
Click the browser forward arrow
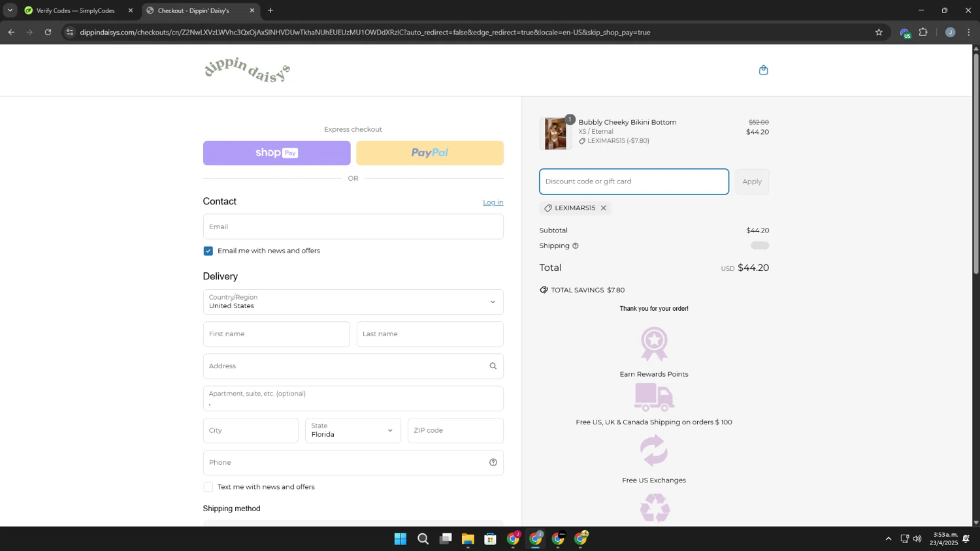(x=29, y=32)
